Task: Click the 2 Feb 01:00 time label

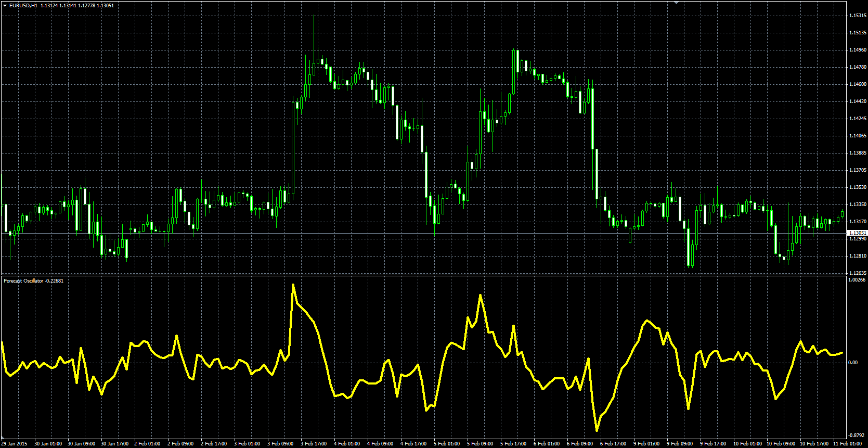Action: pos(148,444)
